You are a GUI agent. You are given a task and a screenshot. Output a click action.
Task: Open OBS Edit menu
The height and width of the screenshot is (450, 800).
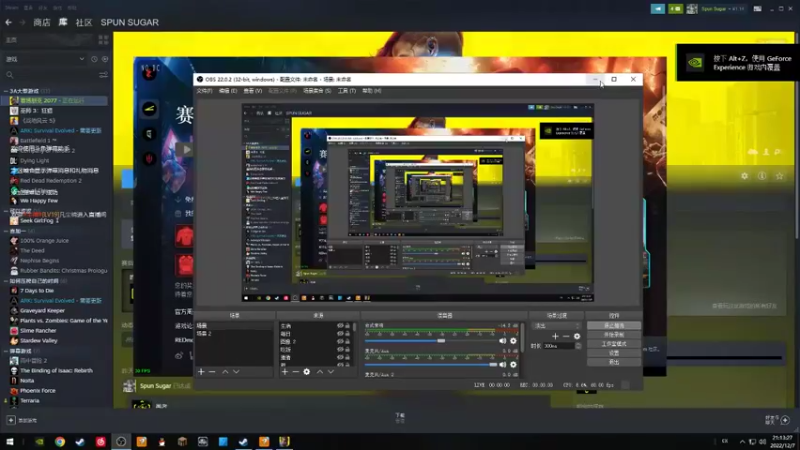(228, 91)
